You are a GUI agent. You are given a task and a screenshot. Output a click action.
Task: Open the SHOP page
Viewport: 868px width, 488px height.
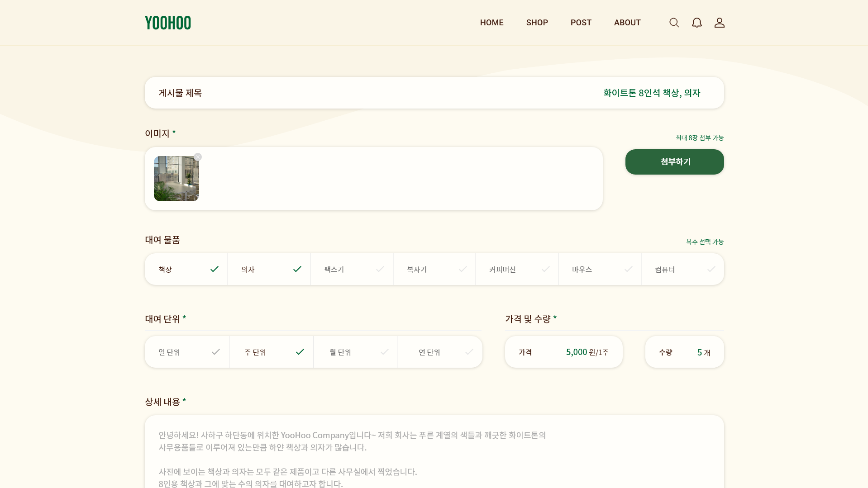coord(537,22)
